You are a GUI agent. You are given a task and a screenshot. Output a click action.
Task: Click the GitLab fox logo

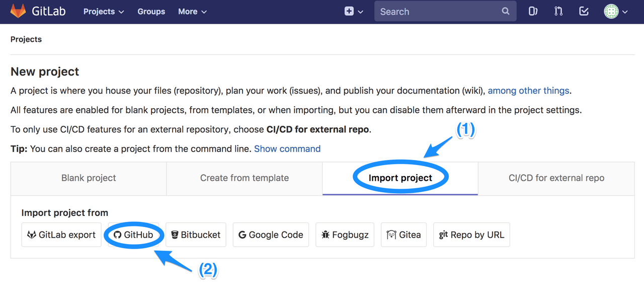coord(18,11)
